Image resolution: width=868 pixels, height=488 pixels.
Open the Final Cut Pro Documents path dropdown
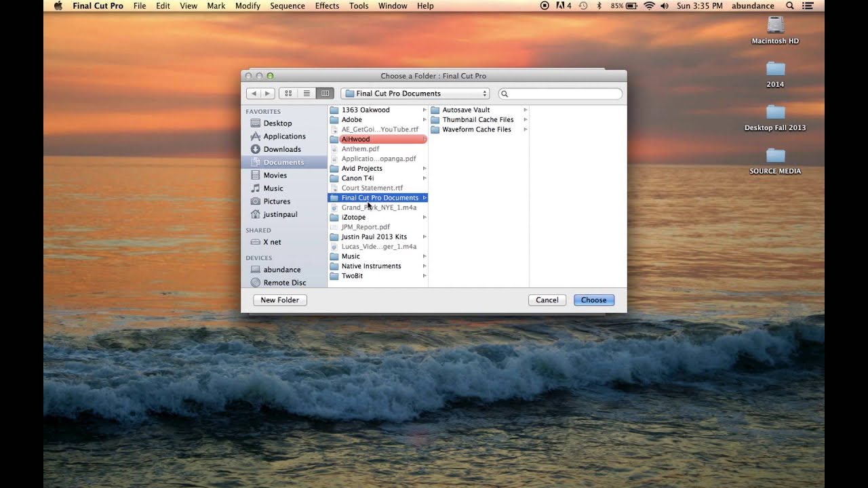415,94
